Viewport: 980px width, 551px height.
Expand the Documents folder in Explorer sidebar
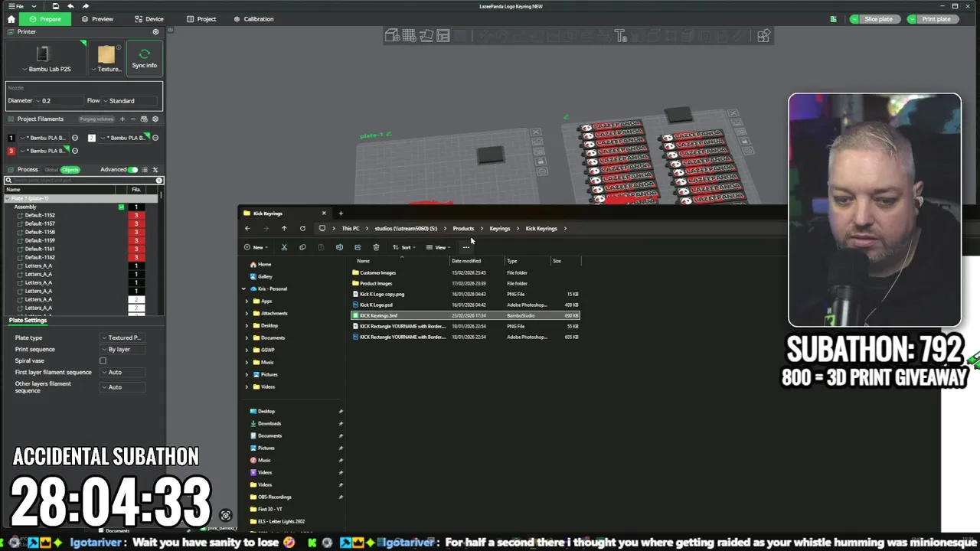click(x=247, y=337)
